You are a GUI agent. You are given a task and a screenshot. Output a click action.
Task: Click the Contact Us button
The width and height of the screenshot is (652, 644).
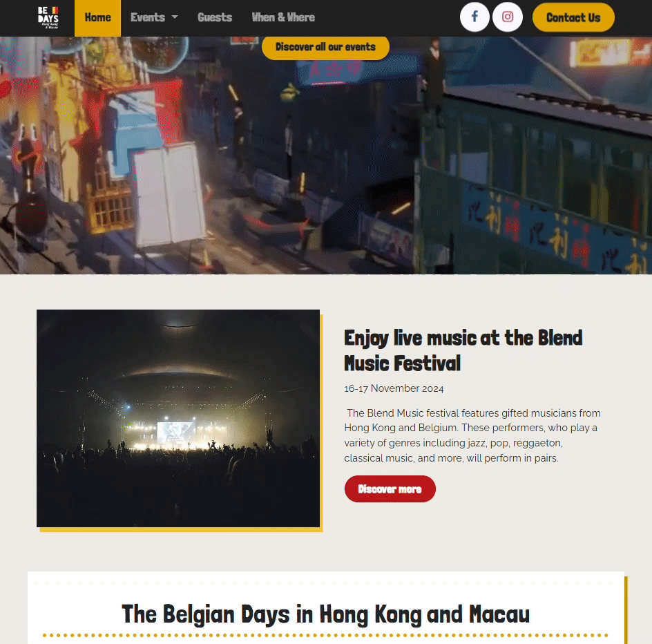[x=573, y=17]
